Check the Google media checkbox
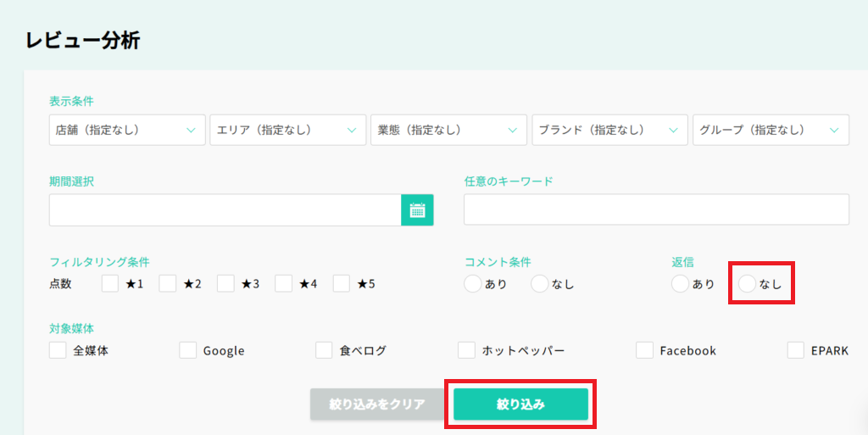The height and width of the screenshot is (435, 868). pyautogui.click(x=188, y=350)
